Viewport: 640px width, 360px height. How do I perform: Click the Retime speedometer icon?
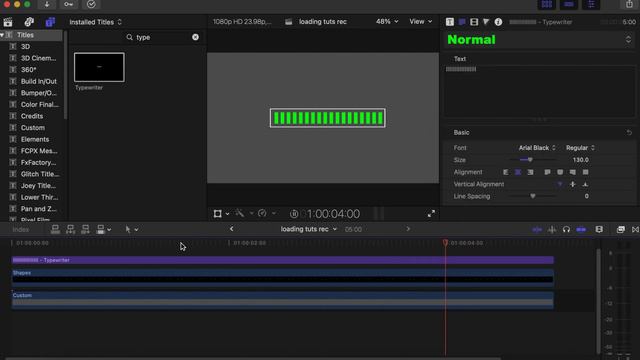click(262, 213)
